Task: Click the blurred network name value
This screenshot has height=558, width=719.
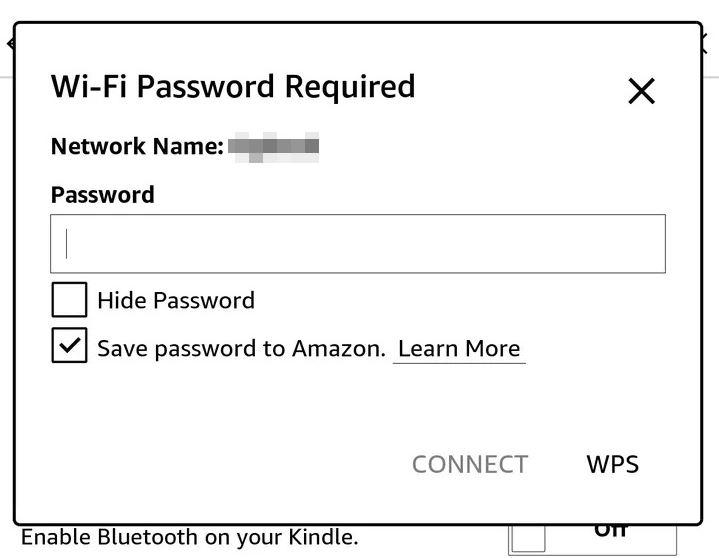Action: pyautogui.click(x=274, y=147)
